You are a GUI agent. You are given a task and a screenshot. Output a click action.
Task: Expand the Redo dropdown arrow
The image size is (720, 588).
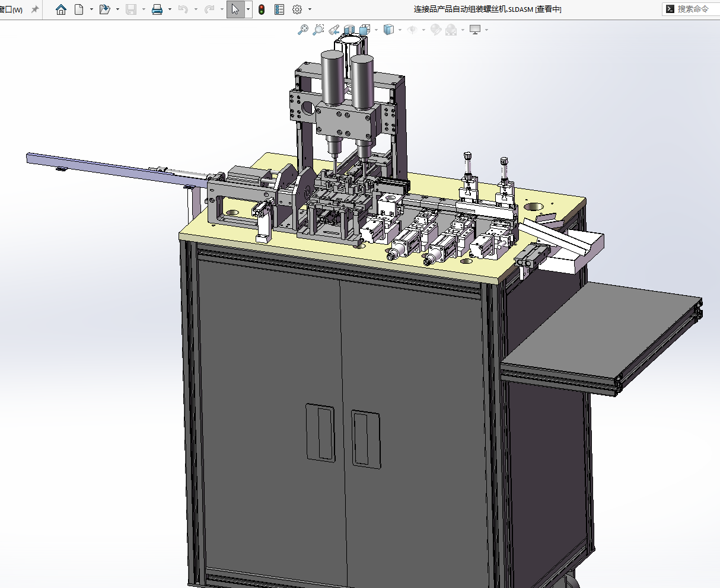(x=222, y=9)
